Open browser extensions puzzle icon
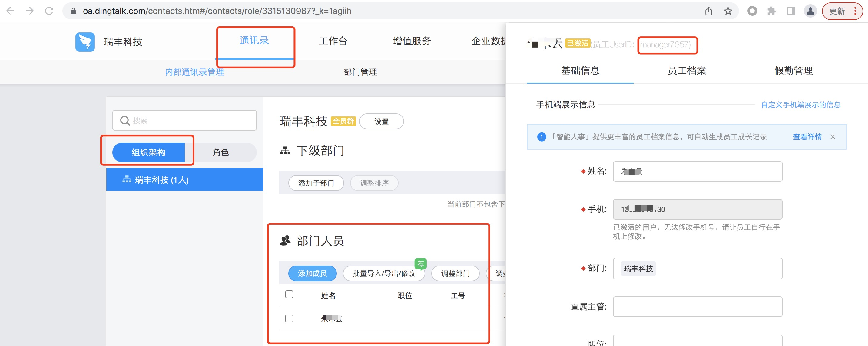 coord(771,11)
